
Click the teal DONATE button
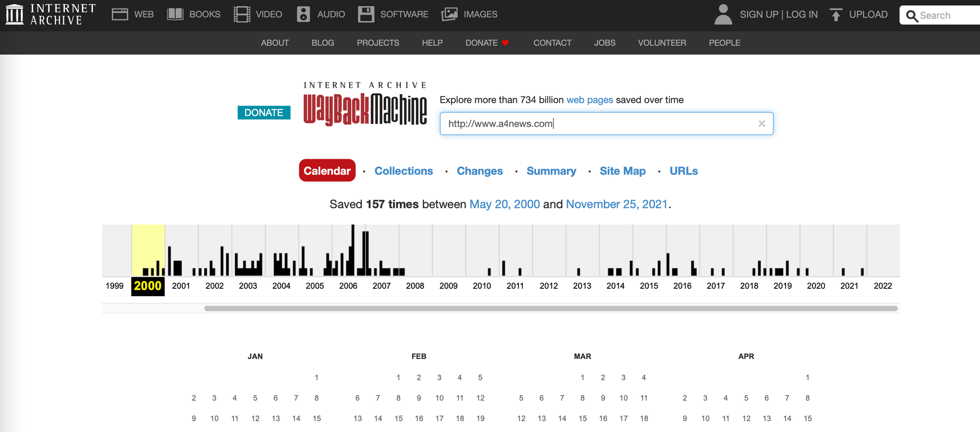(x=264, y=113)
